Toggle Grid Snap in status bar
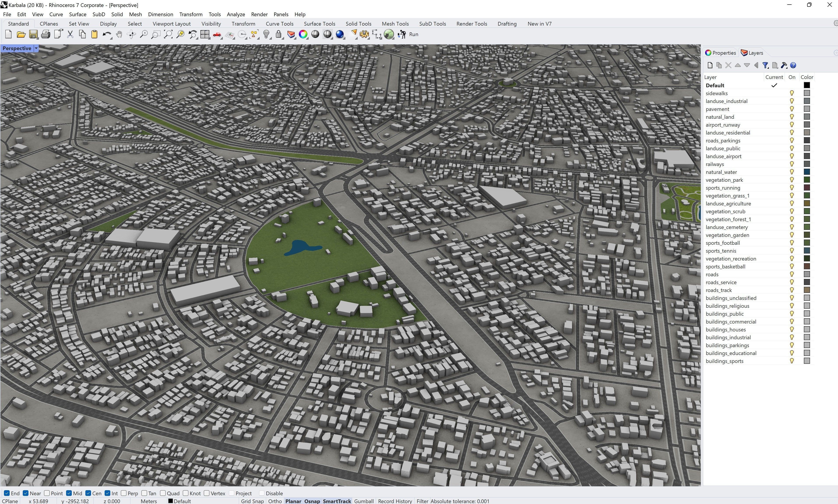 [x=252, y=501]
